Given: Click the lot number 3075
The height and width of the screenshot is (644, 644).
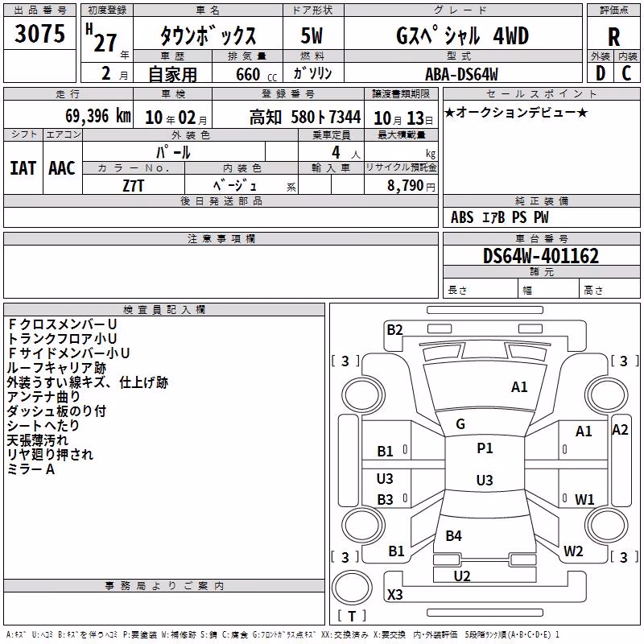Looking at the screenshot, I should coord(39,34).
